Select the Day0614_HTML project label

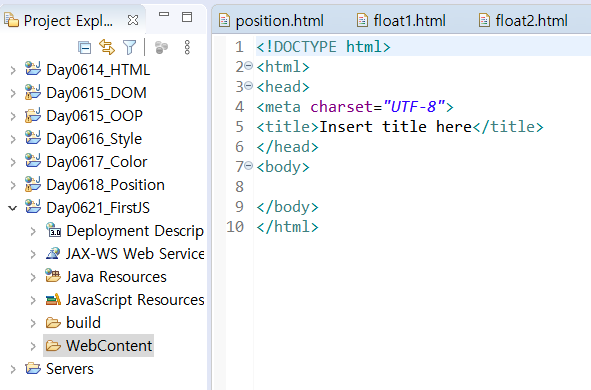pyautogui.click(x=98, y=70)
